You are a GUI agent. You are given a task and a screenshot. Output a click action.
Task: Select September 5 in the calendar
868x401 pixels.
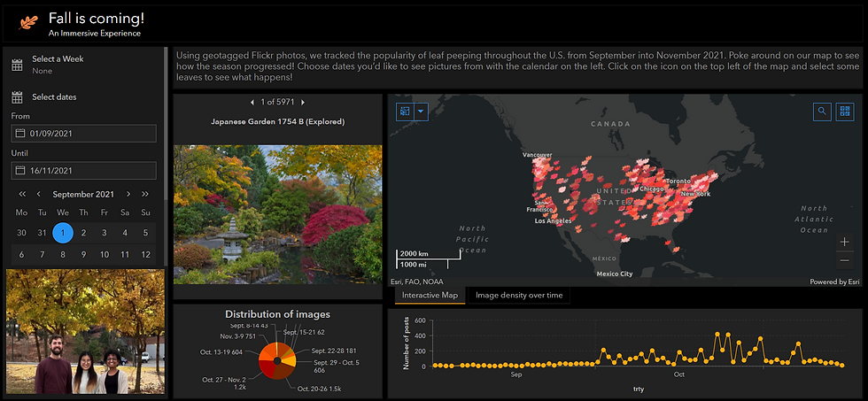(145, 233)
